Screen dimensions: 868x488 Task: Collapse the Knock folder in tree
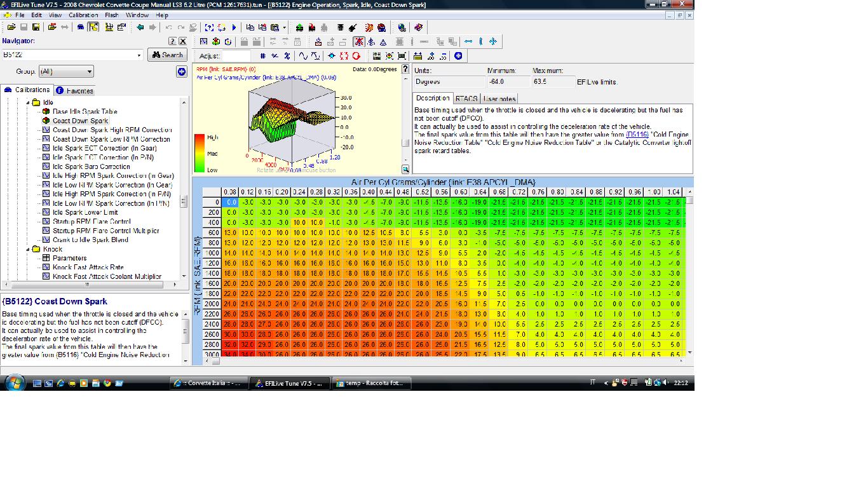[28, 249]
